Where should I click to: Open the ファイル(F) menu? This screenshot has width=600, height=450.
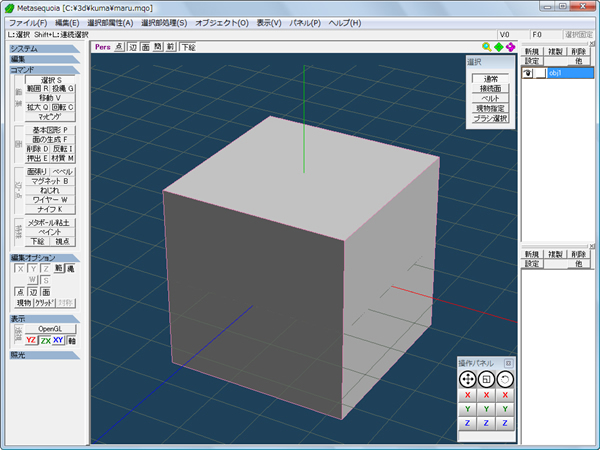(27, 22)
